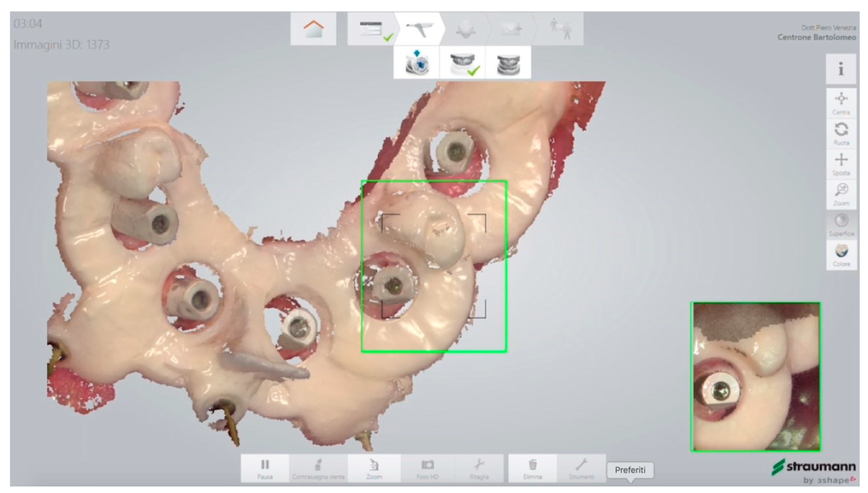The height and width of the screenshot is (493, 868).
Task: Click Elimina trash button
Action: (532, 468)
